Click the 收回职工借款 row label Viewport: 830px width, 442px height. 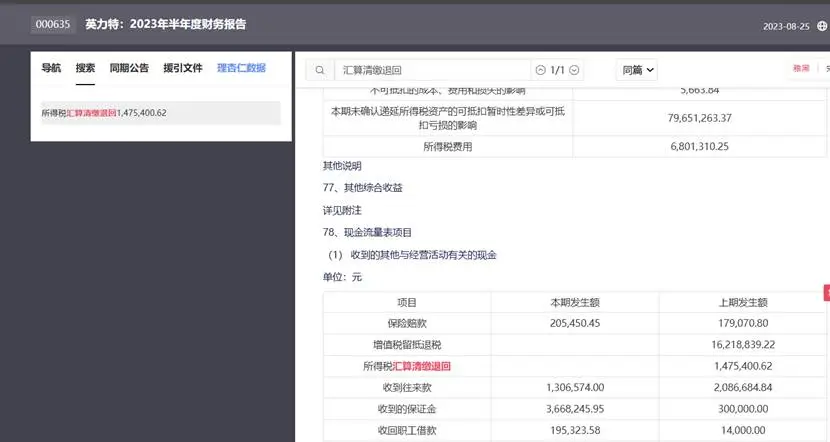tap(407, 431)
